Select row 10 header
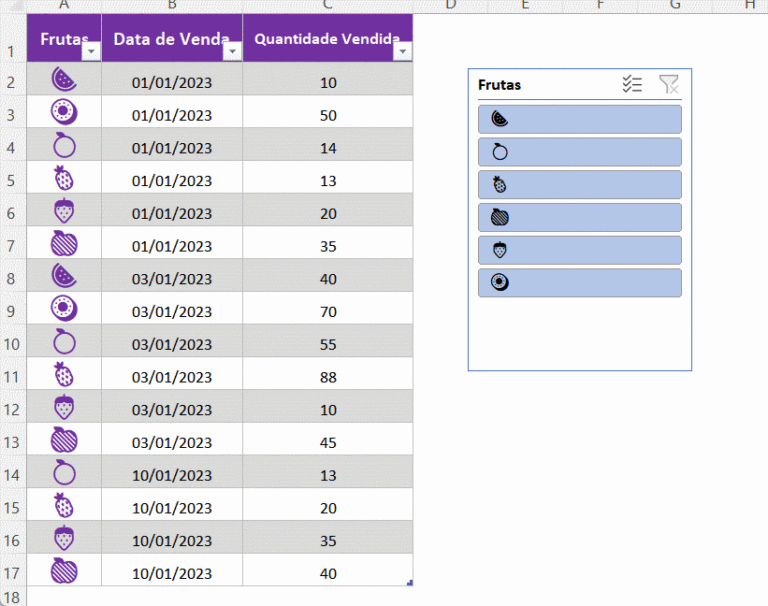Viewport: 768px width, 606px height. coord(12,343)
